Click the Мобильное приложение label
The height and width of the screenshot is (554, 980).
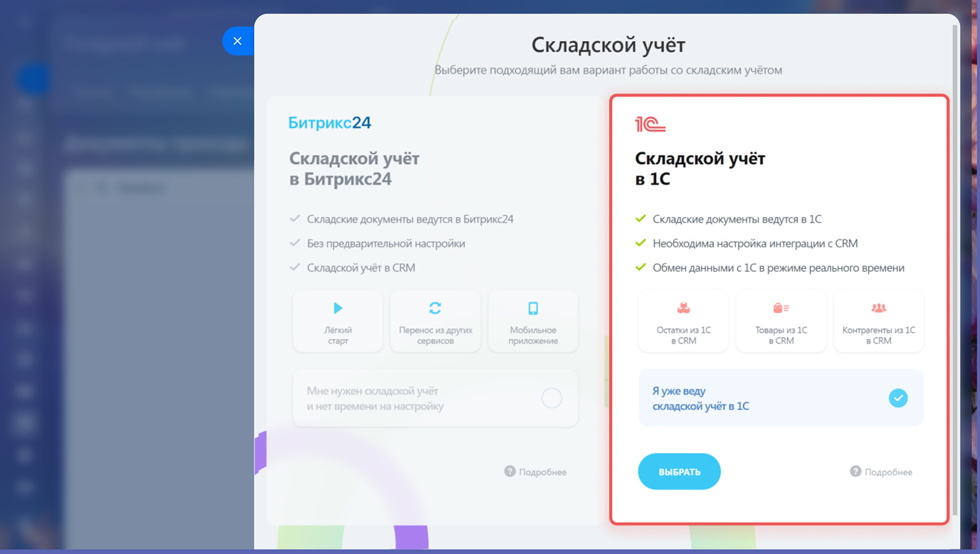[533, 335]
